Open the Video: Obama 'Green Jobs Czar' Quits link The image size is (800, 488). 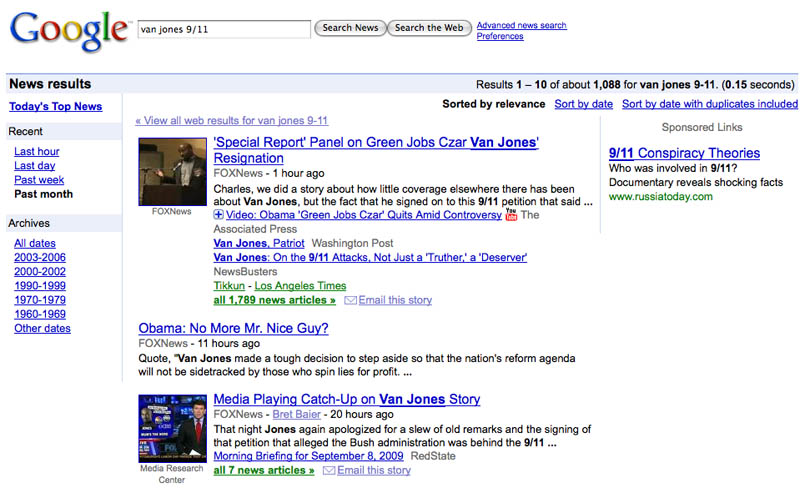(364, 215)
